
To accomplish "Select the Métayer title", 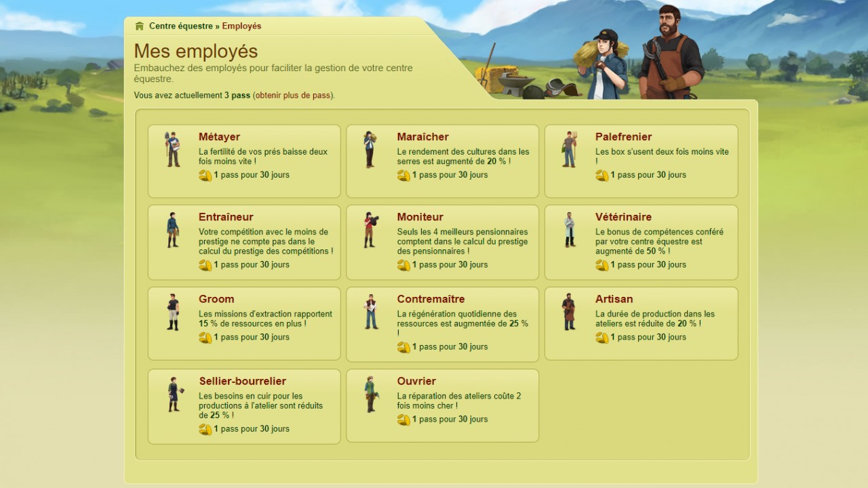I will point(219,137).
